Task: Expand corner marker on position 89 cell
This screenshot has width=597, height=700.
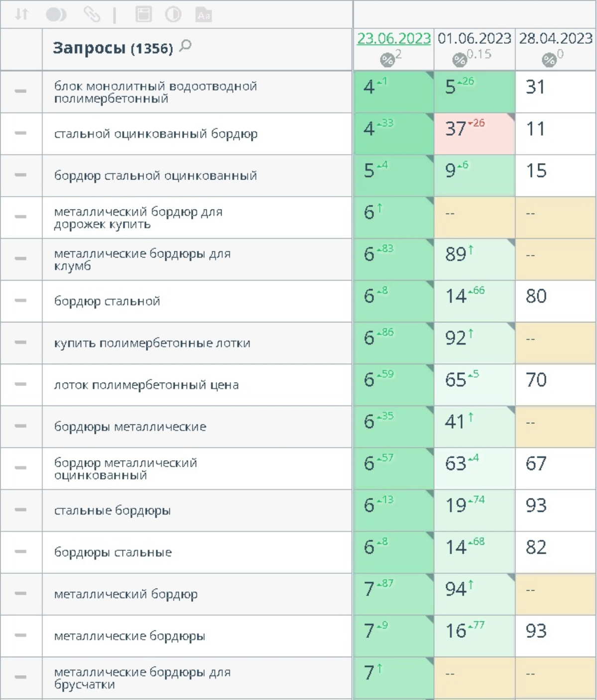Action: pyautogui.click(x=511, y=242)
